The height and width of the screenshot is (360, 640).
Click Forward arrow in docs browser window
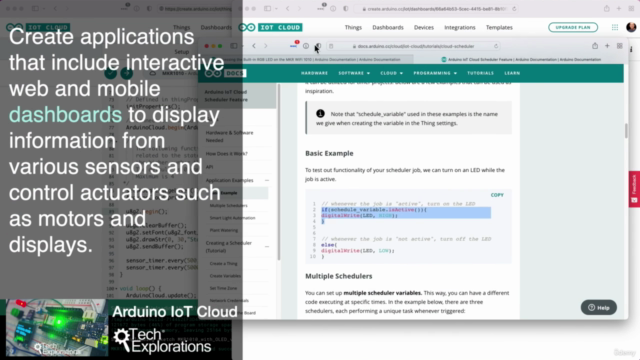coord(266,46)
